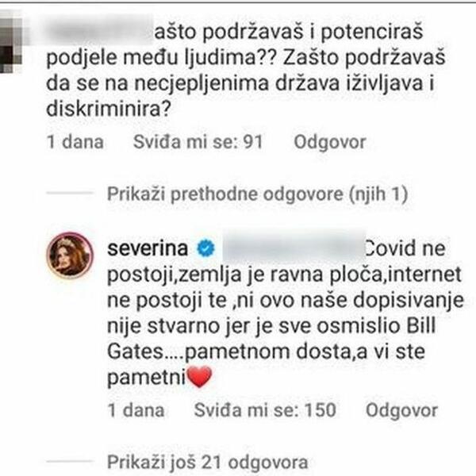The image size is (476, 476).
Task: Click the red heart emoji
Action: [x=199, y=377]
